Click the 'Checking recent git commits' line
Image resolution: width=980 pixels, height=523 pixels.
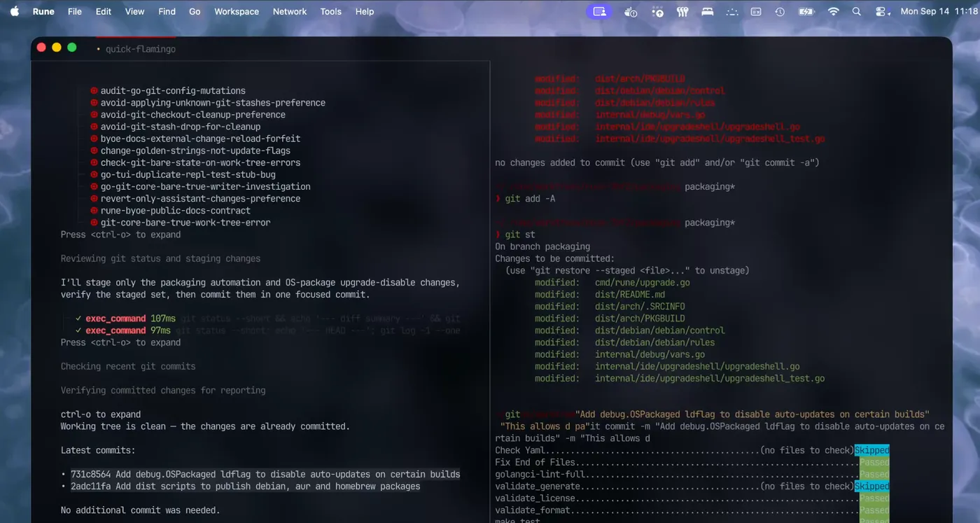pyautogui.click(x=128, y=367)
